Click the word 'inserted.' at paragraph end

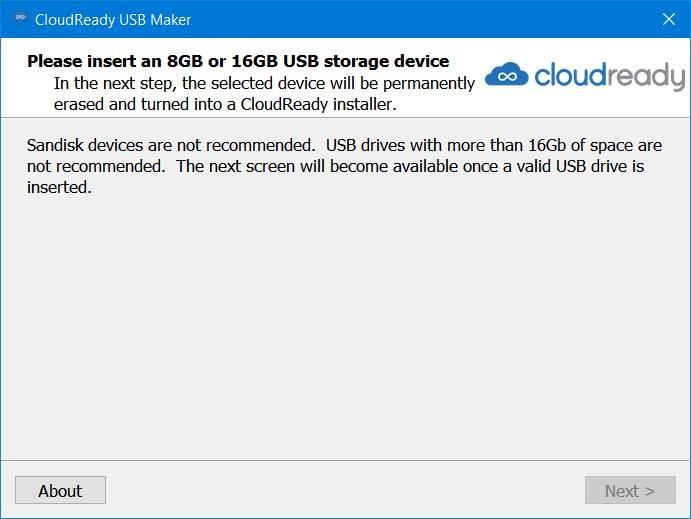[x=59, y=188]
